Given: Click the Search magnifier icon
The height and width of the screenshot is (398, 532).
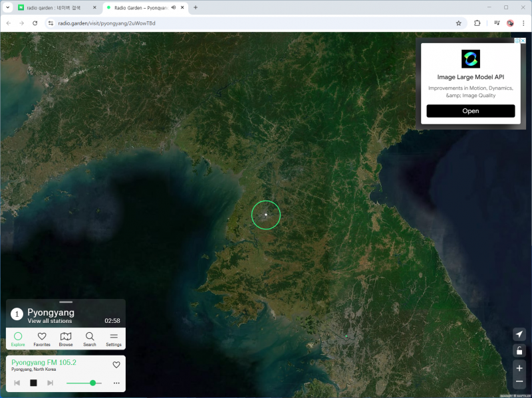Looking at the screenshot, I should pyautogui.click(x=90, y=339).
